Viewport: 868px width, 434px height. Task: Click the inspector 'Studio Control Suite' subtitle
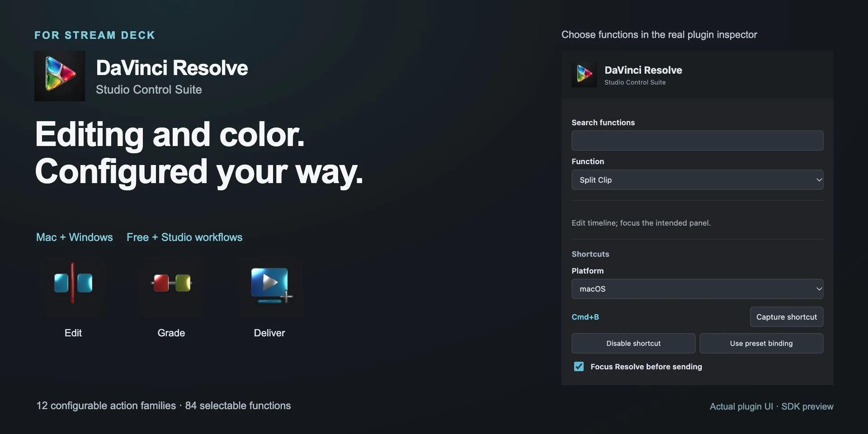(635, 82)
